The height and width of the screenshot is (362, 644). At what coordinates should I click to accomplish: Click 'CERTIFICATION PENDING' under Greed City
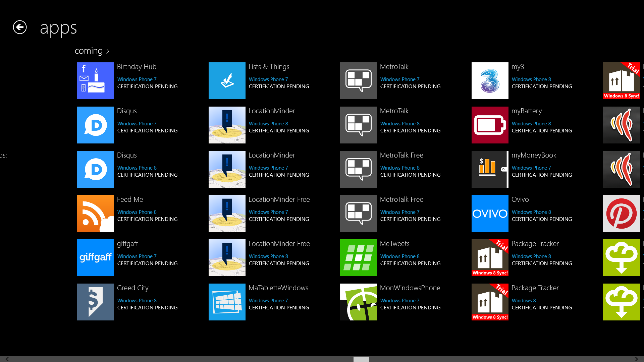(x=147, y=308)
